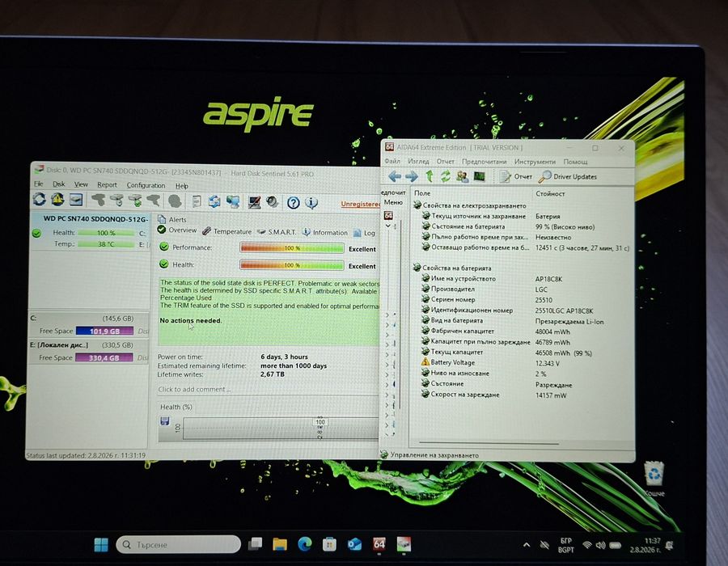Select WD PC SN740 disk in list
728x566 pixels.
(x=91, y=231)
